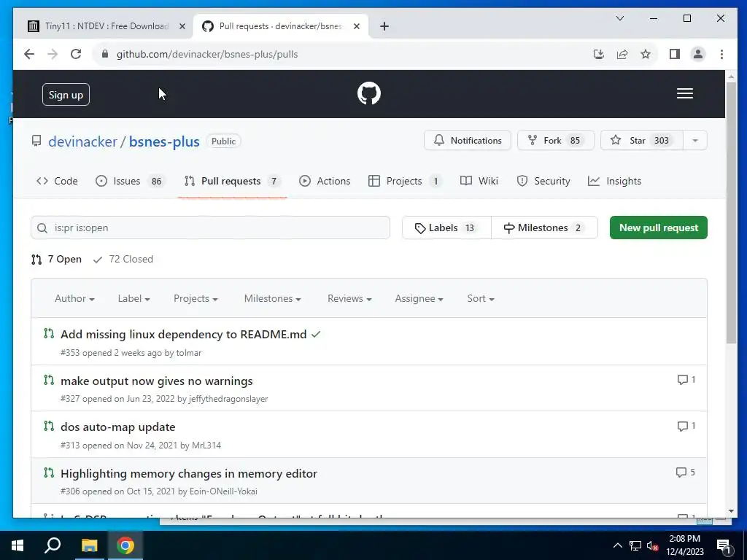Open 5 comments on Highlighting memory PR

coord(686,472)
